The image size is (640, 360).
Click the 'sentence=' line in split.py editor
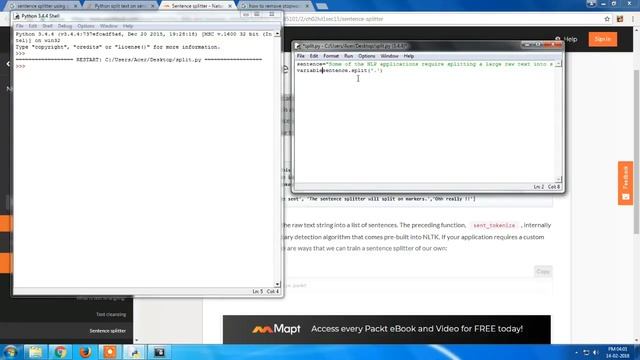click(x=425, y=64)
